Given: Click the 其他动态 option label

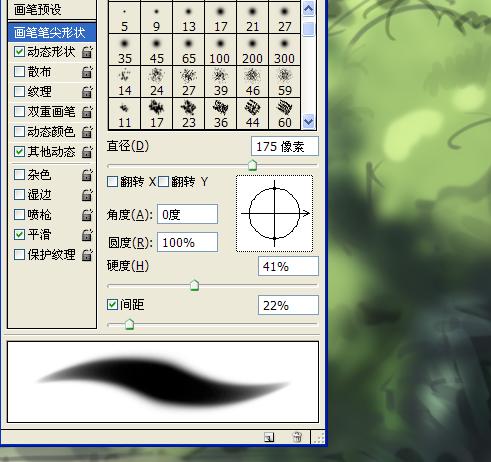Looking at the screenshot, I should [x=51, y=152].
